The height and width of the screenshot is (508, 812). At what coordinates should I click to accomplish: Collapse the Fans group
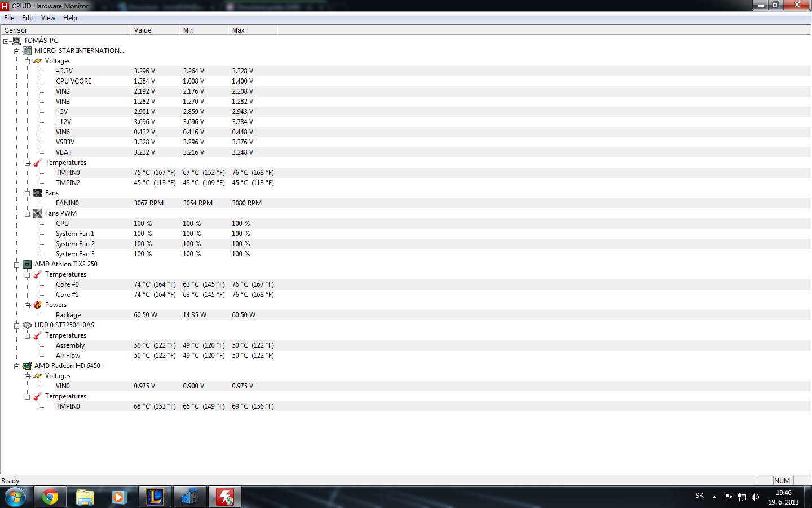pos(28,194)
